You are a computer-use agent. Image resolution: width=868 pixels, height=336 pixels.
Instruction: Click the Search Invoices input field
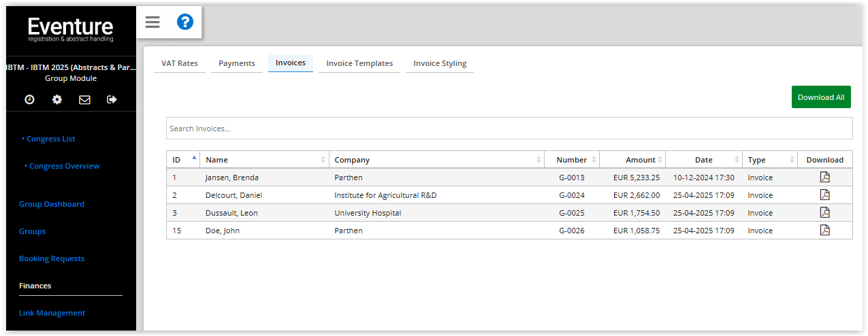tap(509, 129)
